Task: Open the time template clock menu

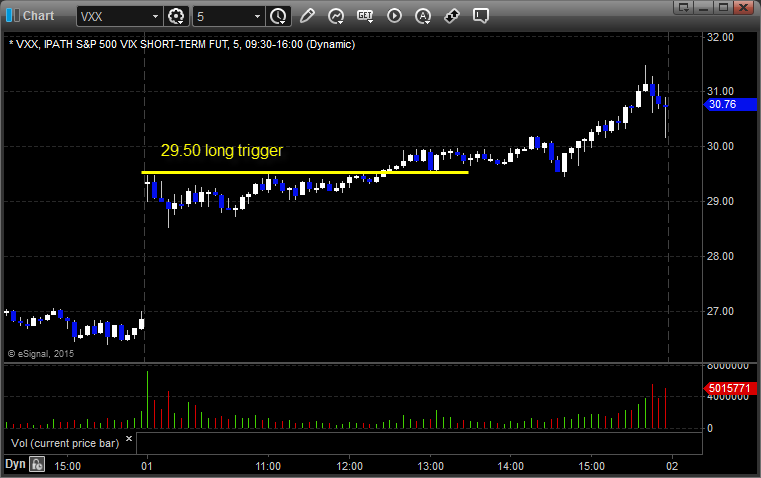Action: pyautogui.click(x=279, y=16)
